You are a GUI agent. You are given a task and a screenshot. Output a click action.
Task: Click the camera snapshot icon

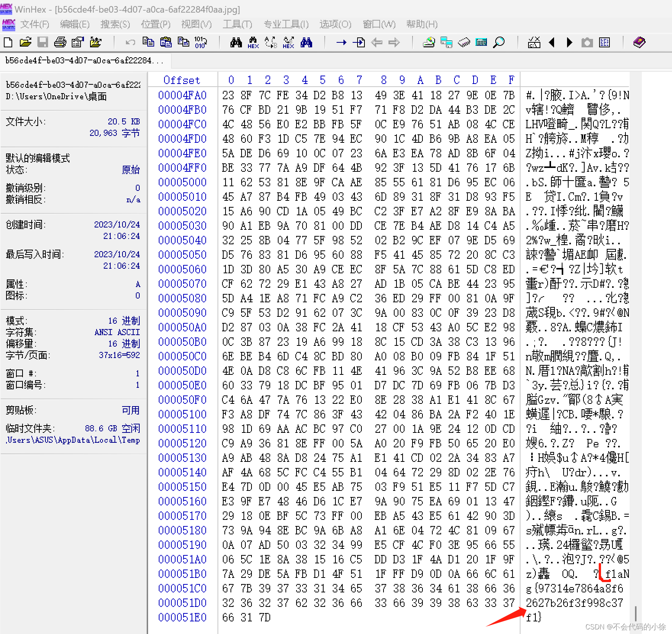click(587, 42)
